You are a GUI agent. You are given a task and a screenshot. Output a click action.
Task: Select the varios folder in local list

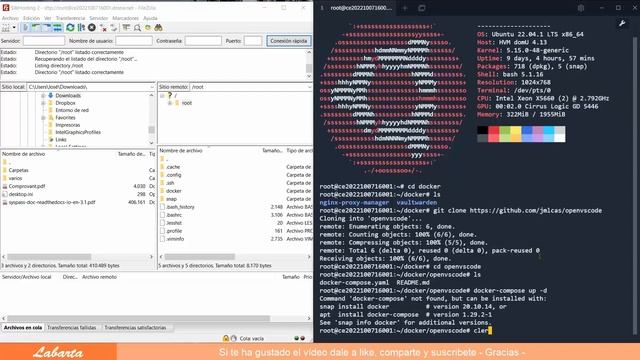(x=15, y=178)
